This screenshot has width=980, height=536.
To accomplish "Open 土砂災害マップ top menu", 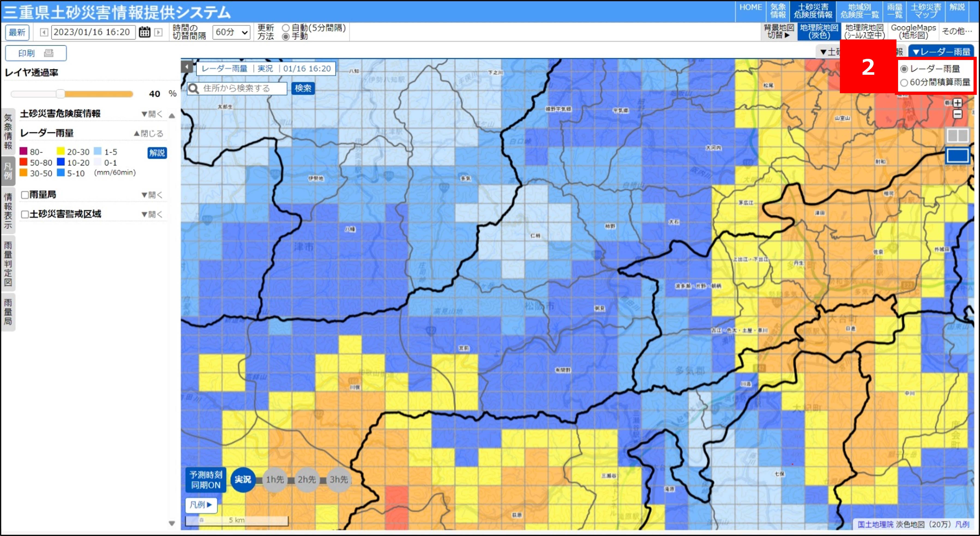I will click(926, 11).
